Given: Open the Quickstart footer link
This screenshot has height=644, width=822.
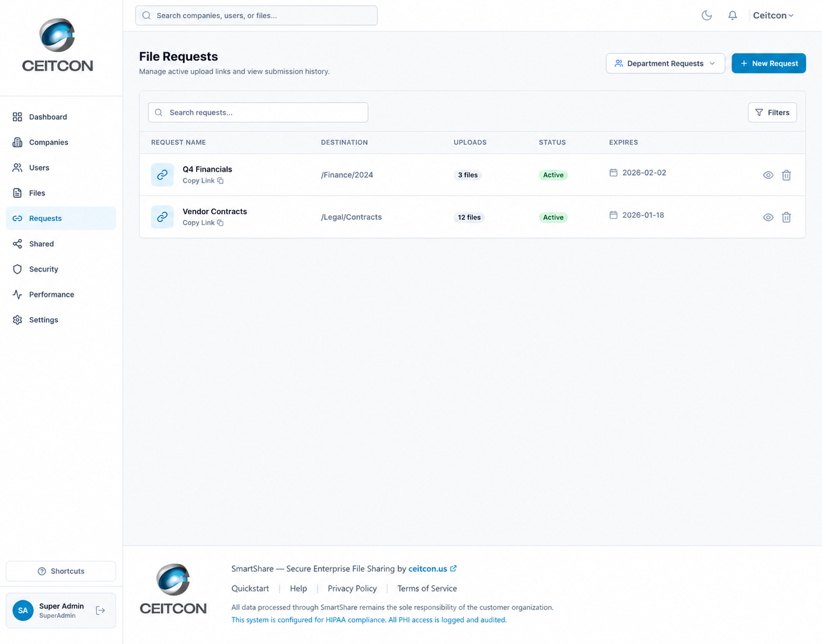Looking at the screenshot, I should (x=250, y=588).
